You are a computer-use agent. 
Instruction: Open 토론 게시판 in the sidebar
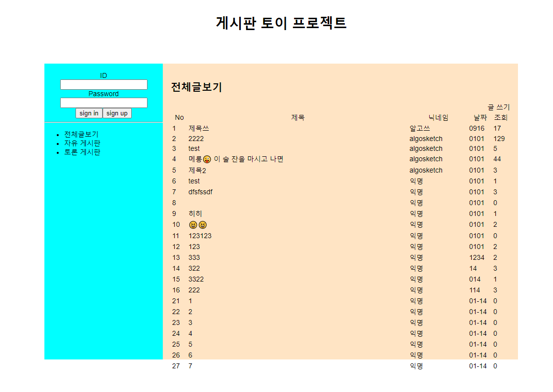point(82,152)
